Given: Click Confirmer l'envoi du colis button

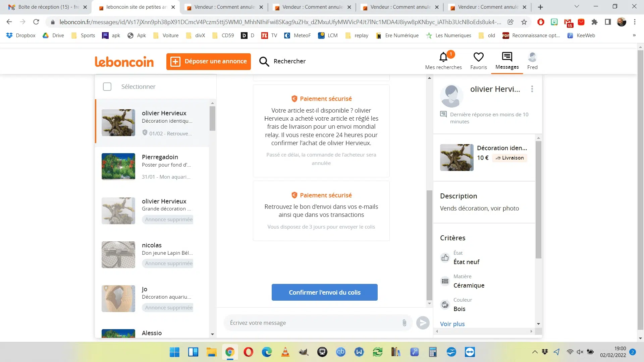Looking at the screenshot, I should point(325,292).
